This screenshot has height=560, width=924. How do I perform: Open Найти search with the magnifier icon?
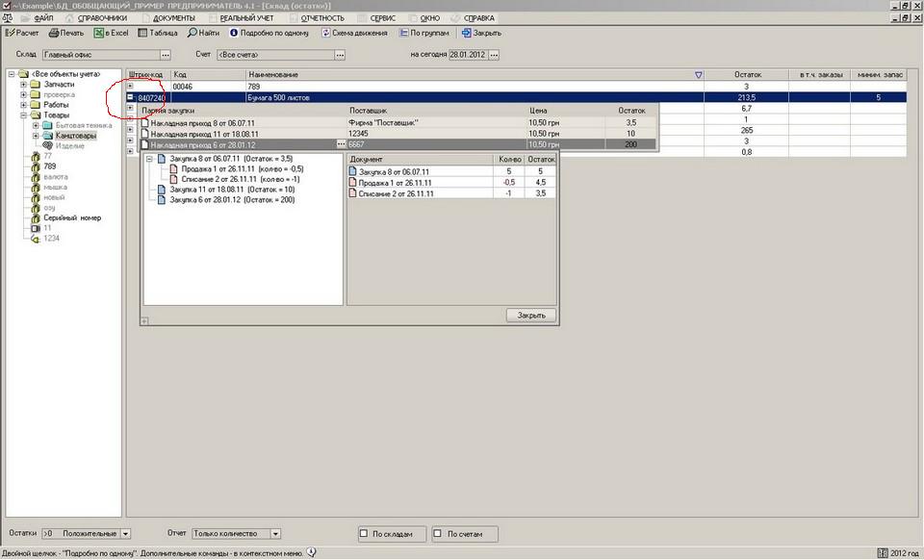(192, 33)
